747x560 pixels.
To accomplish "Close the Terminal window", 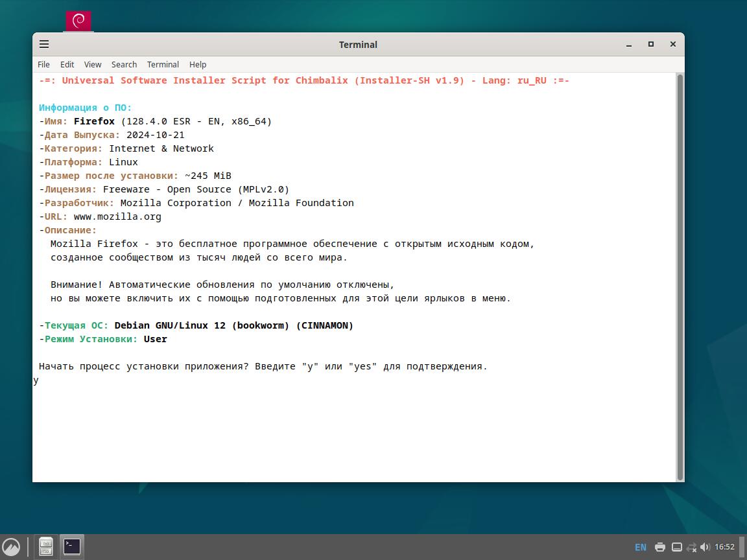I will coord(672,44).
